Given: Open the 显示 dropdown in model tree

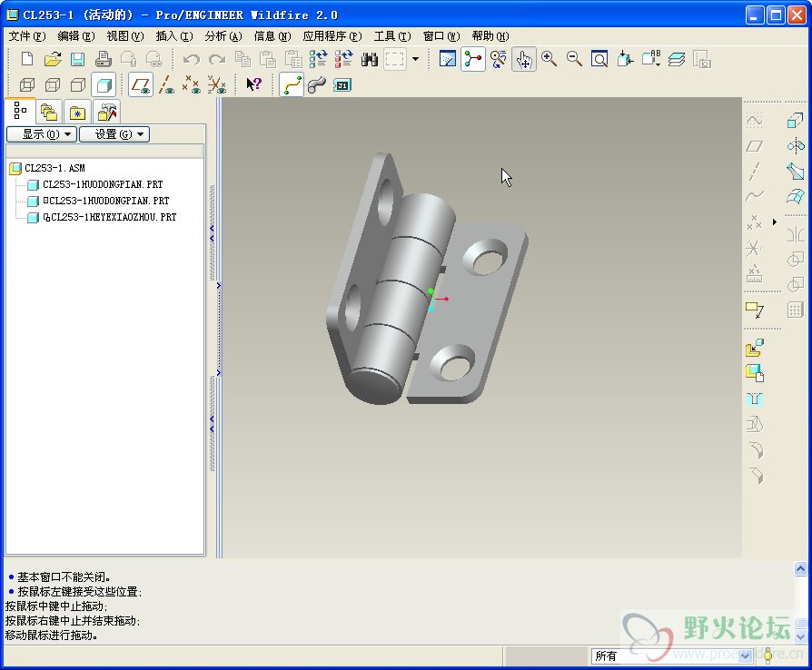Looking at the screenshot, I should [x=42, y=134].
